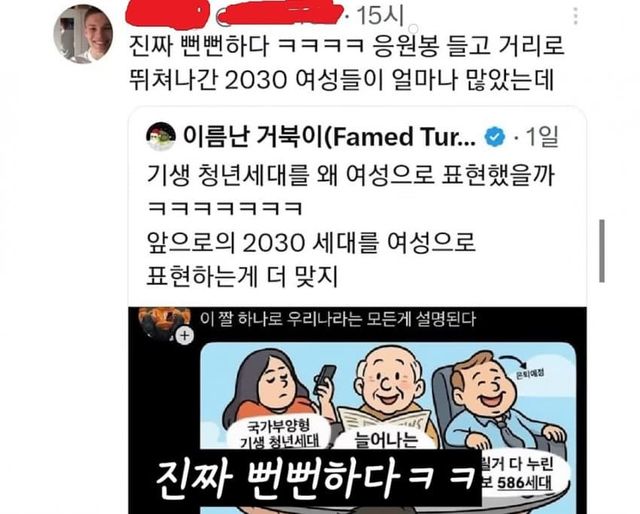Viewport: 640px width, 514px height.
Task: Open the three-dot more options menu
Action: 576,16
